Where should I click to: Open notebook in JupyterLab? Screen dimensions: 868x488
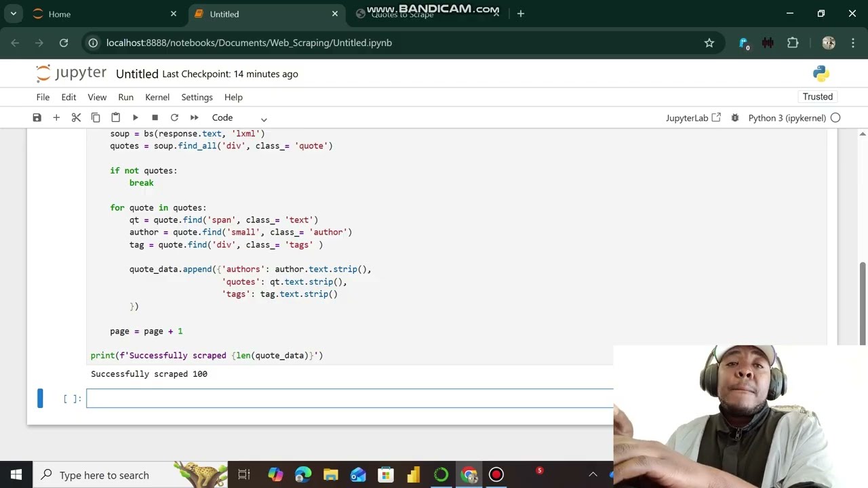[x=693, y=118]
